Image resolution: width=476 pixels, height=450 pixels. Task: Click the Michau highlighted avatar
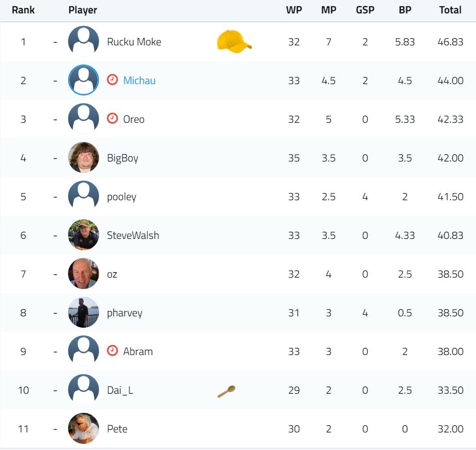click(x=84, y=80)
